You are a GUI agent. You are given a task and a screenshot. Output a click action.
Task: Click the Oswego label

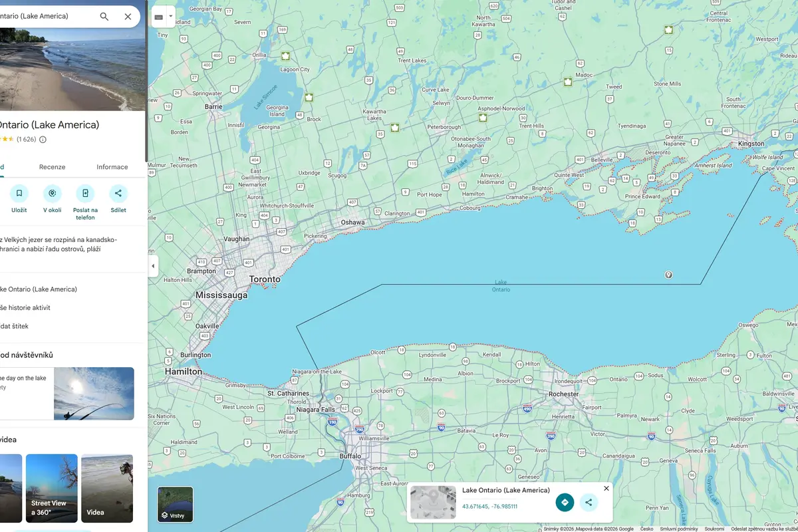tap(748, 325)
